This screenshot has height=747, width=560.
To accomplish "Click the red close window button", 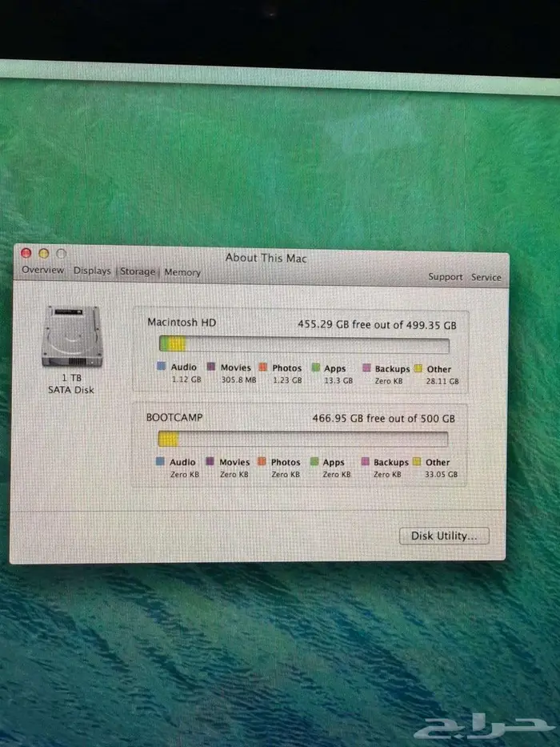I will click(x=26, y=253).
